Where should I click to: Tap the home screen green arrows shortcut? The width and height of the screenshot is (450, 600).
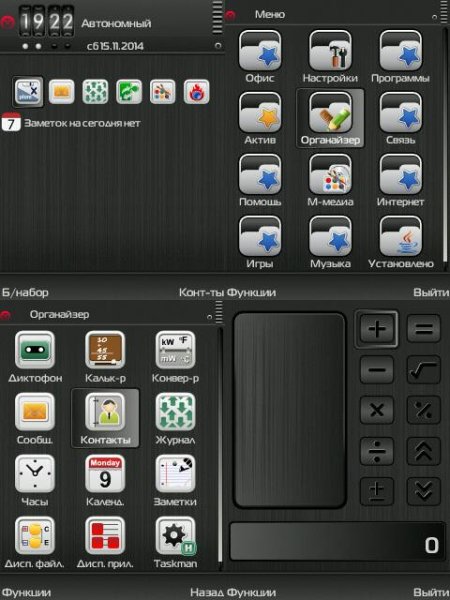95,92
